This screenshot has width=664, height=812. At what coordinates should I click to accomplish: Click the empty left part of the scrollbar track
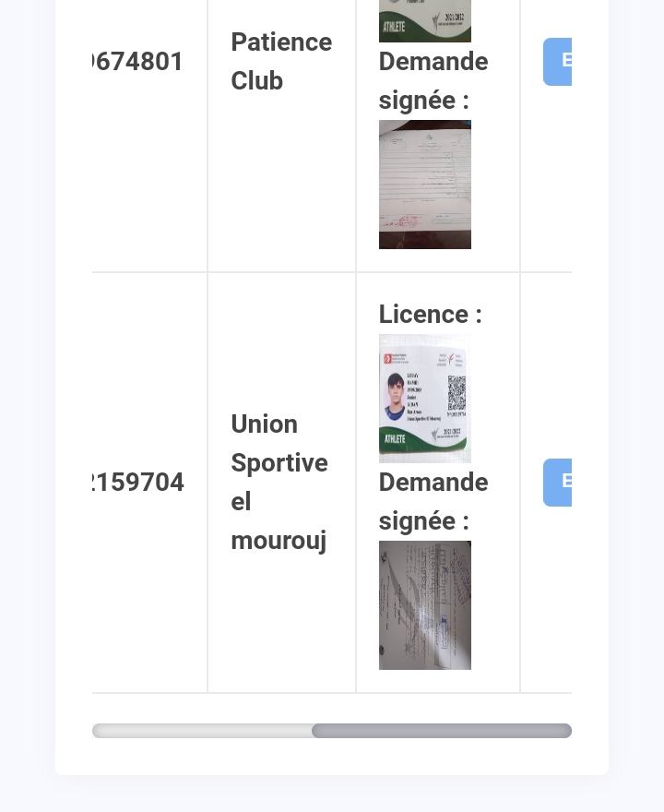[x=201, y=731]
